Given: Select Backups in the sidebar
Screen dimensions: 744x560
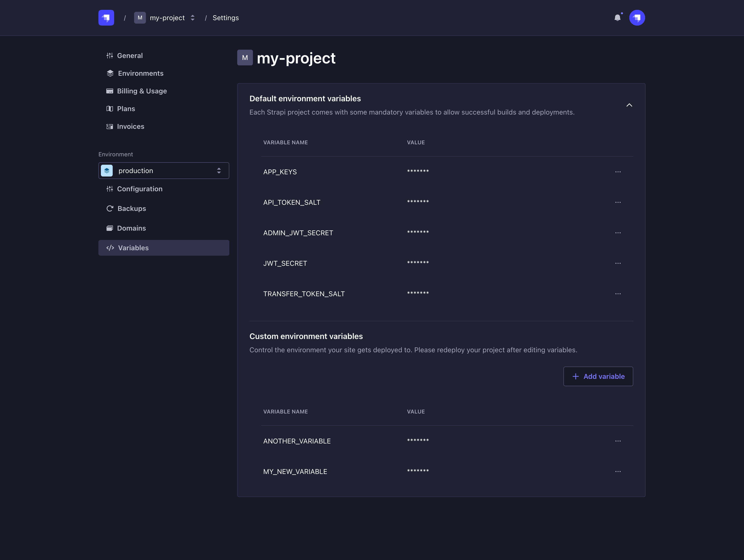Looking at the screenshot, I should [x=132, y=209].
